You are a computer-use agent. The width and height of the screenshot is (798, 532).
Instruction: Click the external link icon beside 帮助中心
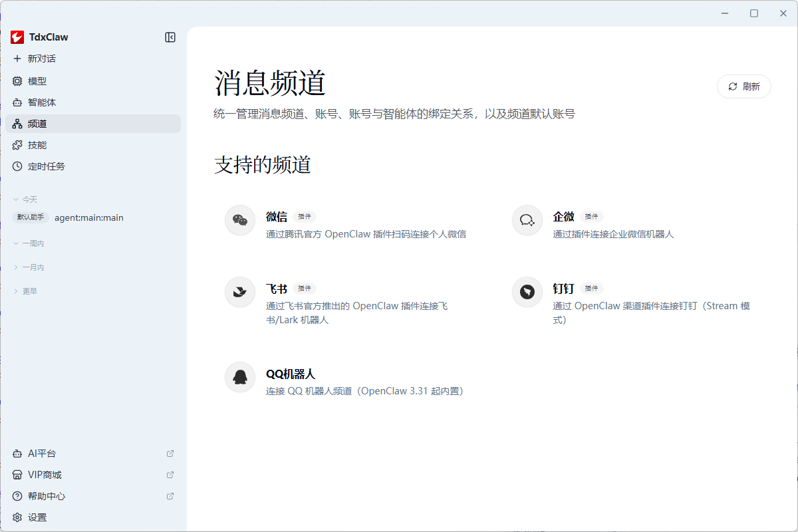pos(170,496)
